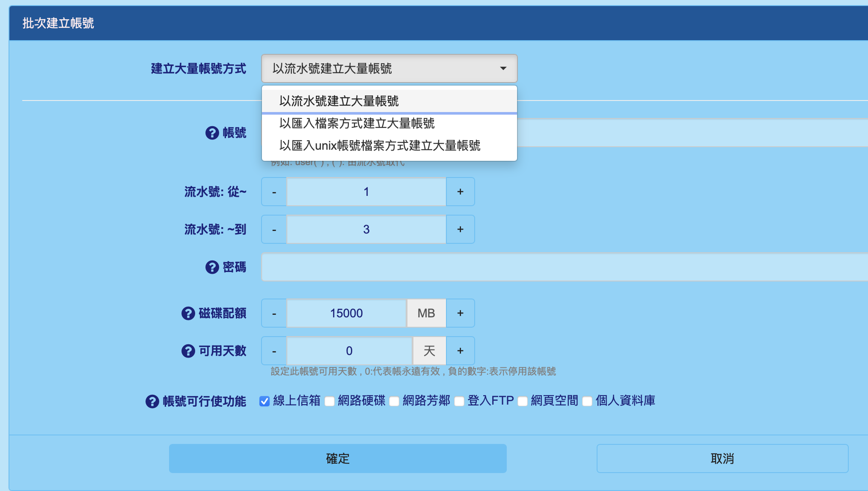Screen dimensions: 868x491
Task: Click help icon beside 磁碟配額
Action: 188,314
